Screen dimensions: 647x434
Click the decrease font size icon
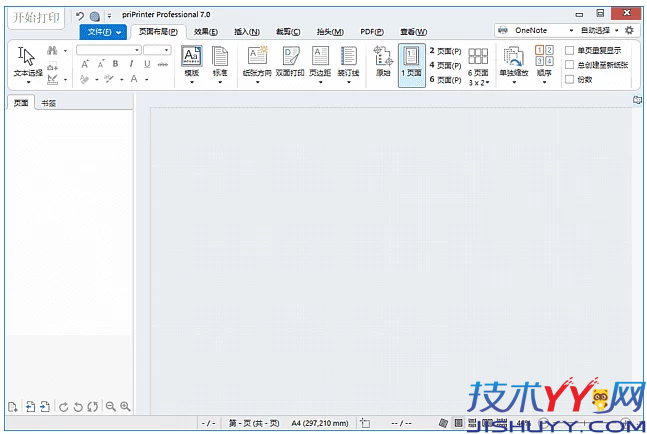pos(101,64)
